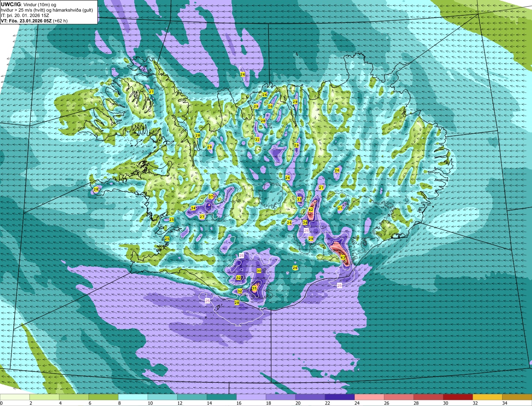Click the legend tick label 2
This screenshot has height=406, width=532.
(31, 403)
